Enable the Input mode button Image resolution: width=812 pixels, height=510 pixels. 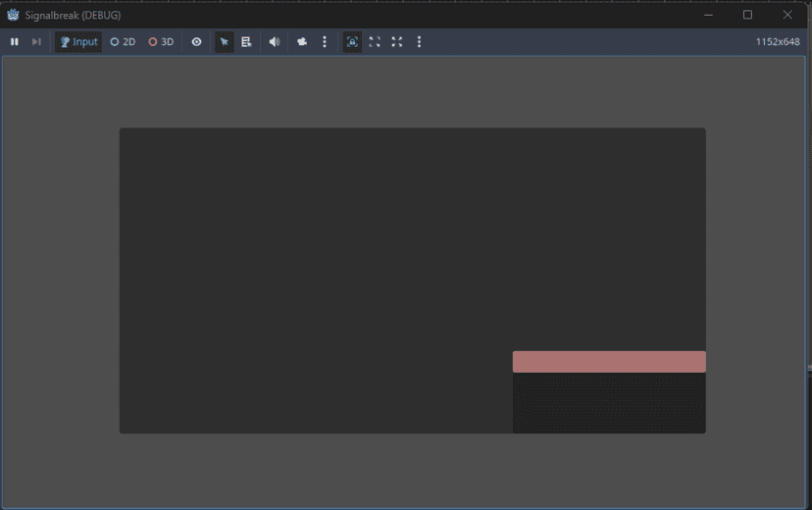click(x=78, y=42)
